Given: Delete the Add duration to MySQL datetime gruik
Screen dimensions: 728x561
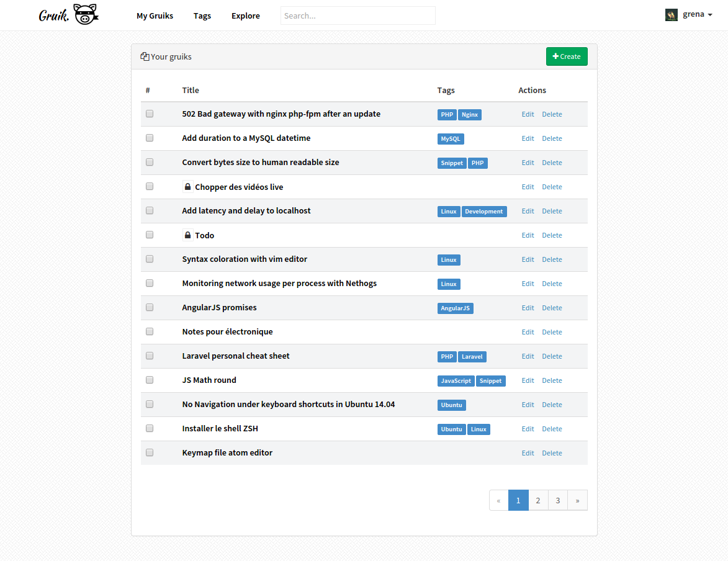Looking at the screenshot, I should click(x=552, y=138).
